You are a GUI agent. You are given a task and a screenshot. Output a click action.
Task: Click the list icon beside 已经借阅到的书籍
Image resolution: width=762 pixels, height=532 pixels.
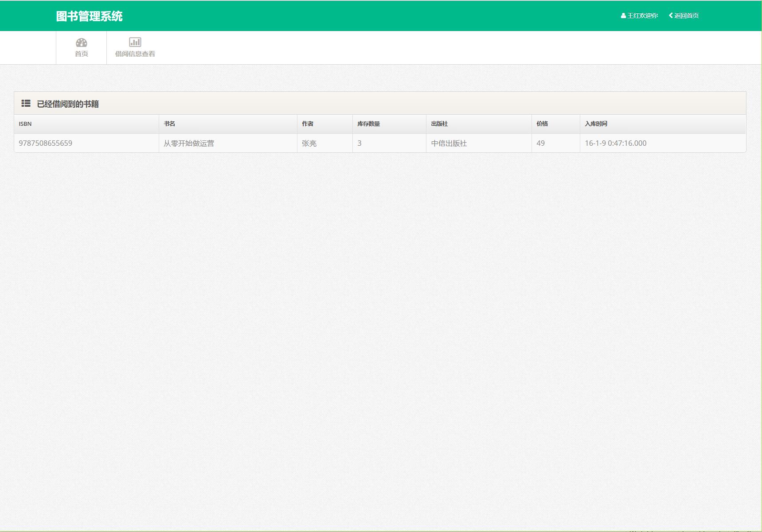[26, 103]
